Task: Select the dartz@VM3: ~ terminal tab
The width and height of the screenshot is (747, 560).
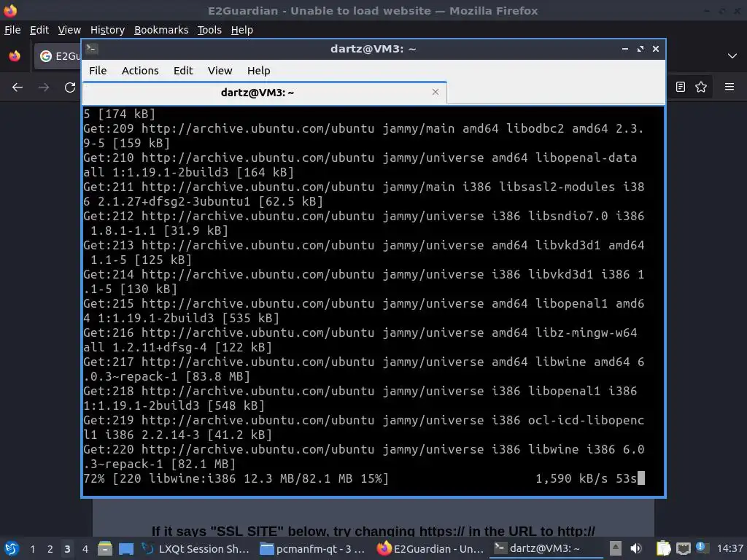Action: [258, 93]
